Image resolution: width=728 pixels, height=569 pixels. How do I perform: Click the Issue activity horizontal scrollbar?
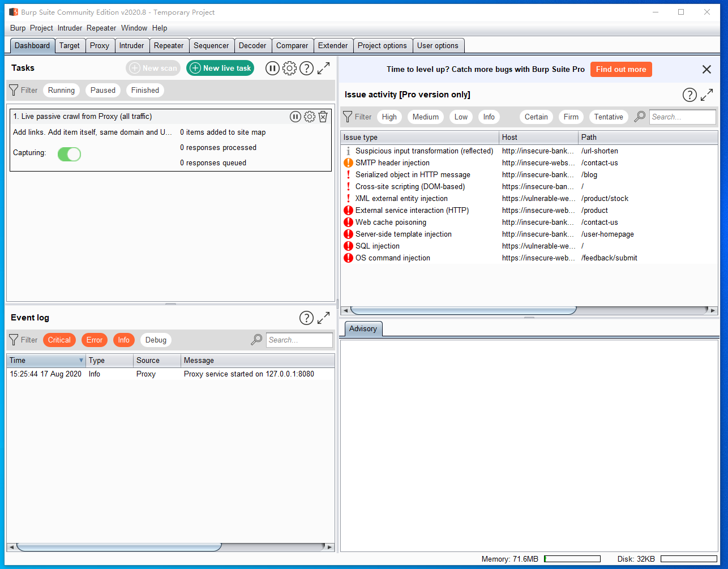[463, 310]
